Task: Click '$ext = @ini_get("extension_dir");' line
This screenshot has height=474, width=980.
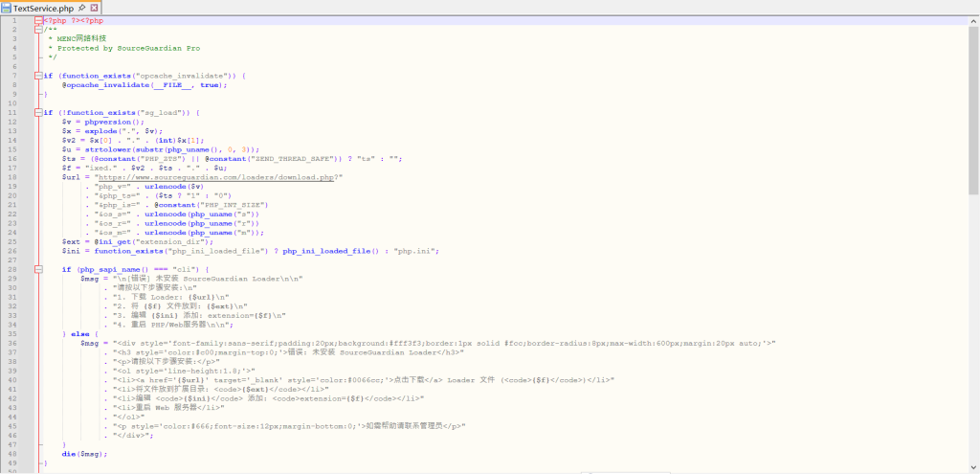Action: click(138, 241)
